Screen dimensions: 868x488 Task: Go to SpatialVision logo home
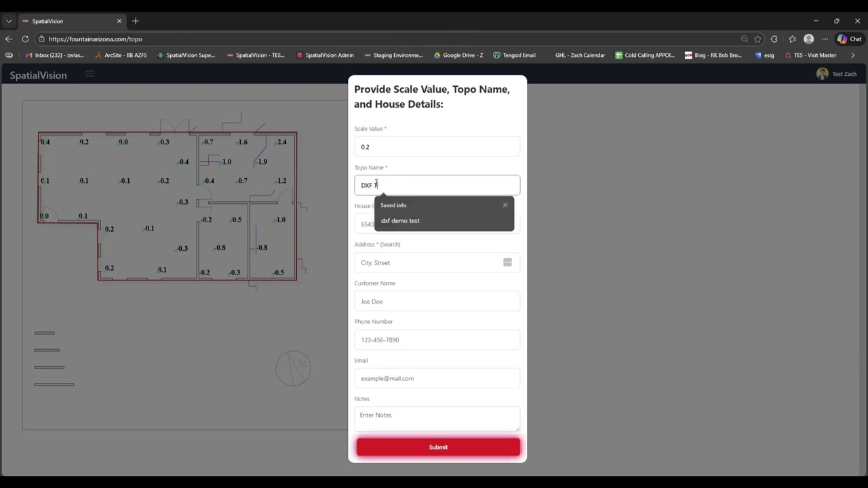click(x=38, y=75)
